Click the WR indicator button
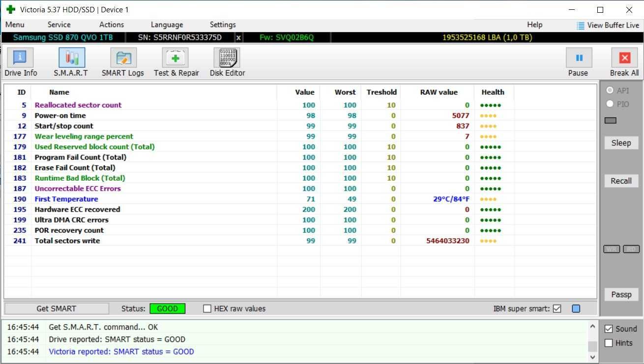The width and height of the screenshot is (644, 364). point(612,249)
